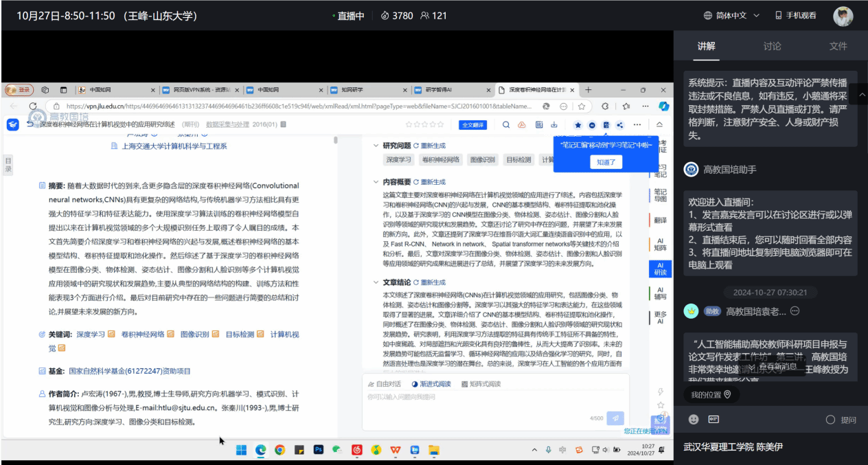The width and height of the screenshot is (868, 465).
Task: Click the share icon in reader toolbar
Action: click(x=620, y=125)
